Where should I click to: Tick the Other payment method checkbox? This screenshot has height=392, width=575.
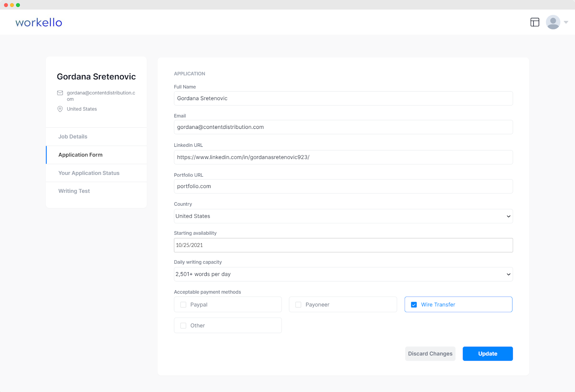183,326
